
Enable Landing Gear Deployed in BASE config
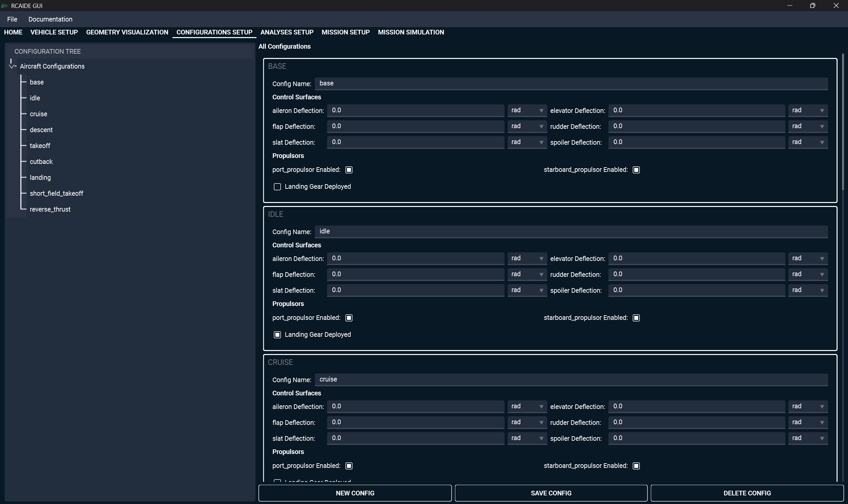[x=277, y=187]
